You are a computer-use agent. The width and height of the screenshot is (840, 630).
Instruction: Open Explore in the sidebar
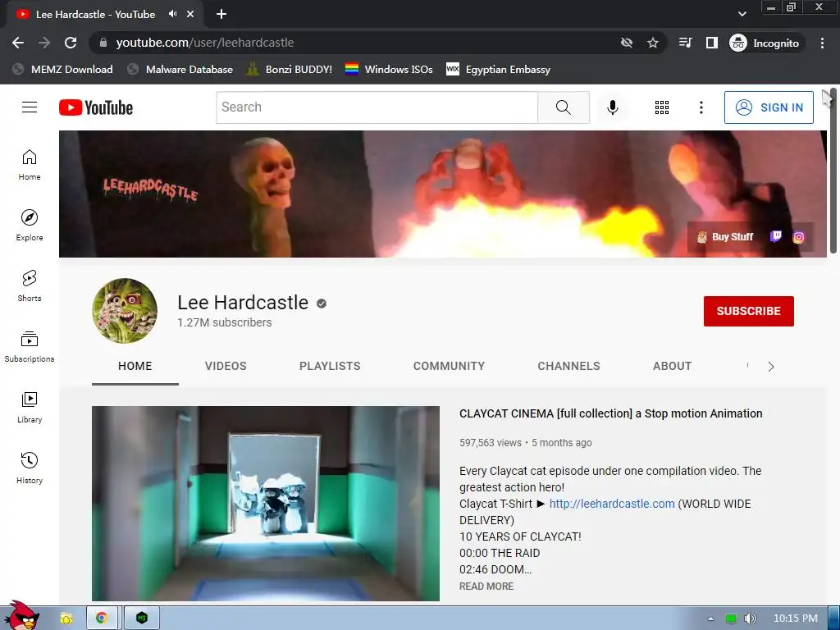(30, 226)
